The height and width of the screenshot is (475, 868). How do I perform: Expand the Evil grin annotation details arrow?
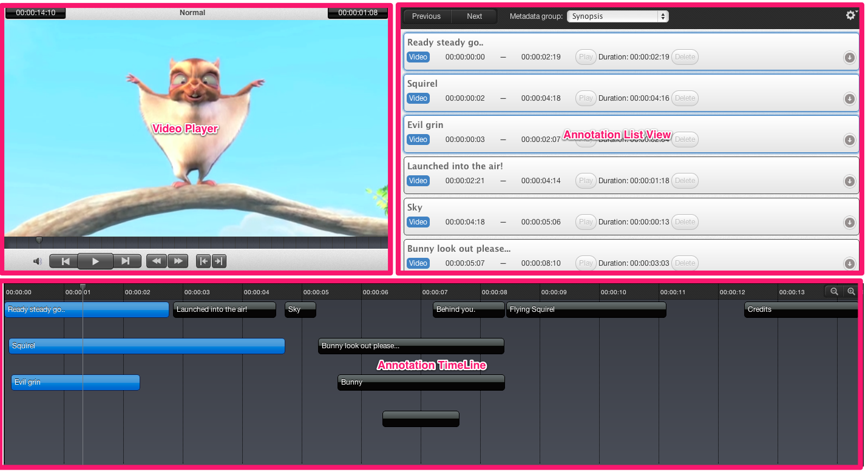pyautogui.click(x=850, y=140)
